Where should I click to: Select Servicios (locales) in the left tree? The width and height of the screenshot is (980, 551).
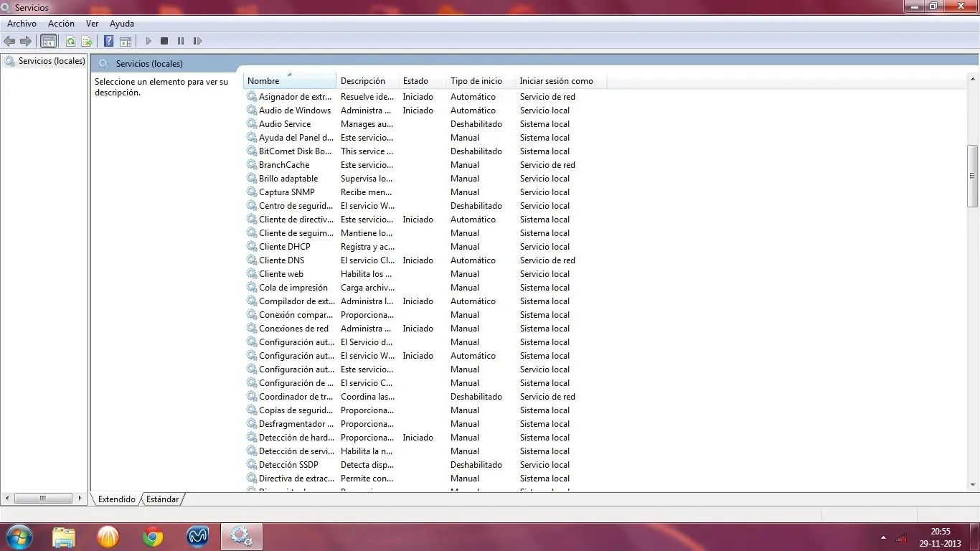[52, 61]
